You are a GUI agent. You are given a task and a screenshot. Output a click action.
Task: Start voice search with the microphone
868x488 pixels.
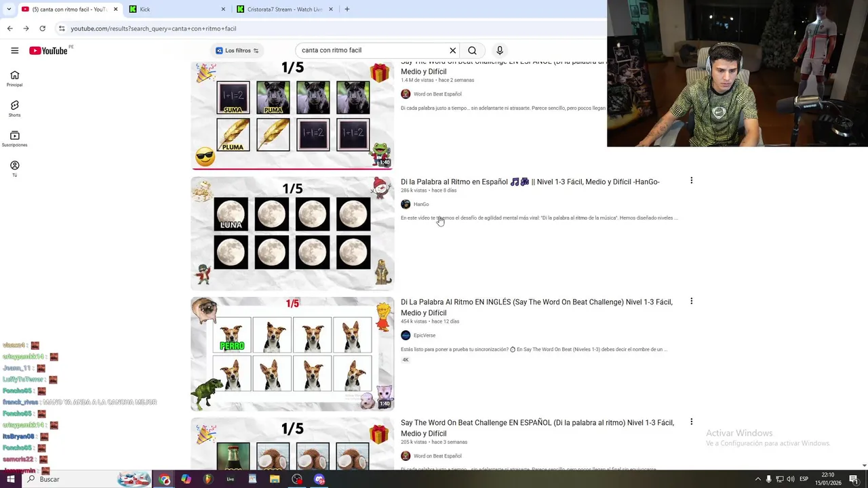[x=500, y=50]
